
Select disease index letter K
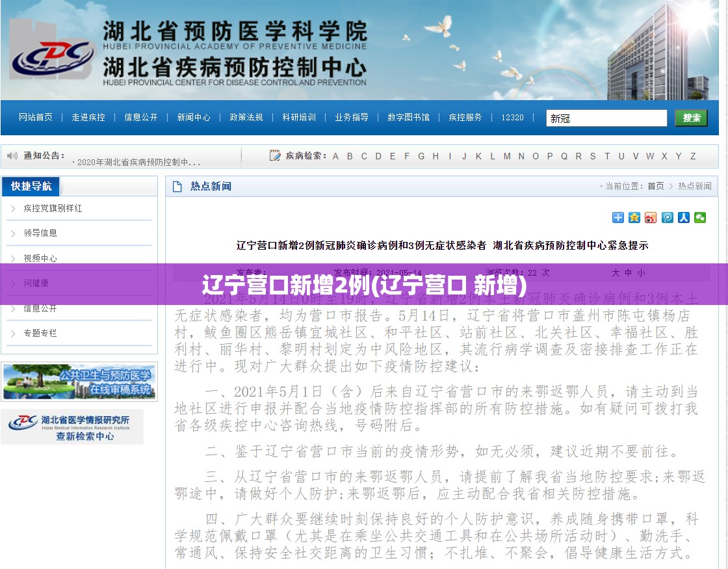pyautogui.click(x=478, y=157)
